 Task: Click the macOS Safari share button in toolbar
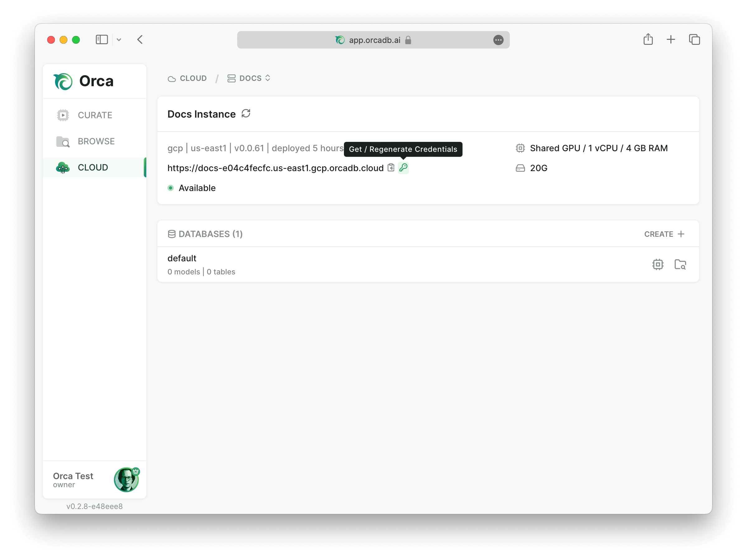(648, 40)
